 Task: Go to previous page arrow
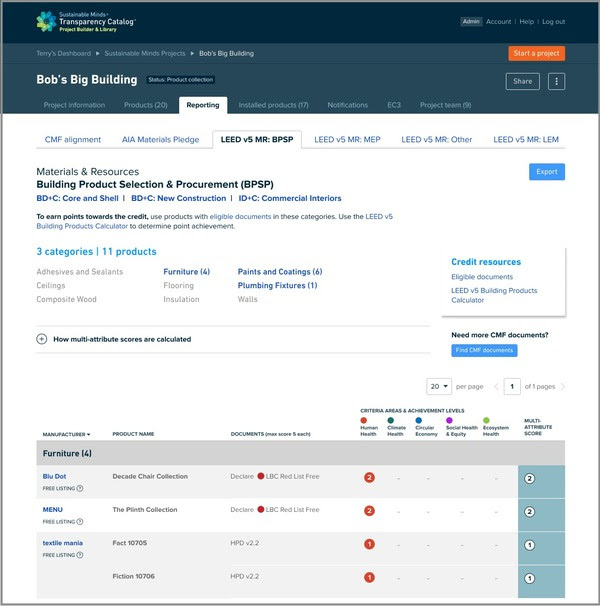496,386
